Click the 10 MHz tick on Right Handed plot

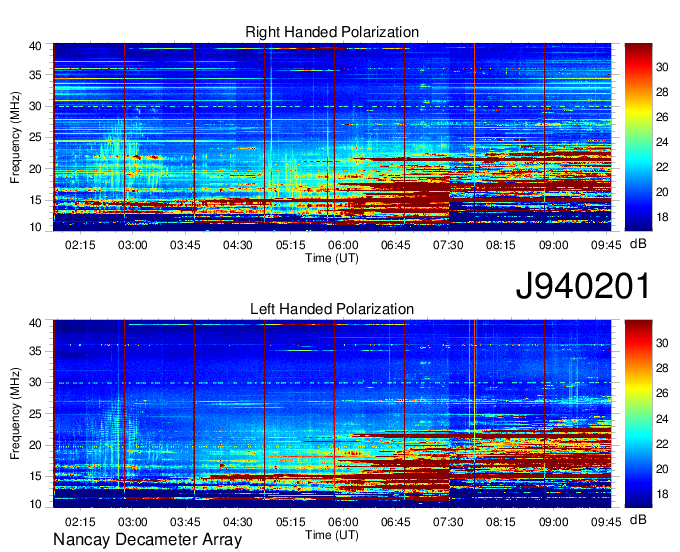(35, 227)
